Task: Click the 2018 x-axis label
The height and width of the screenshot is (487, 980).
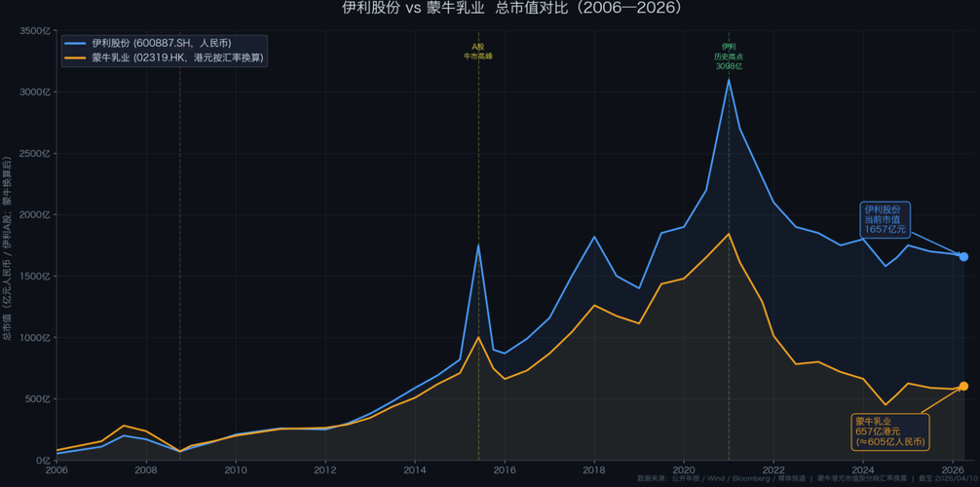Action: pos(594,469)
